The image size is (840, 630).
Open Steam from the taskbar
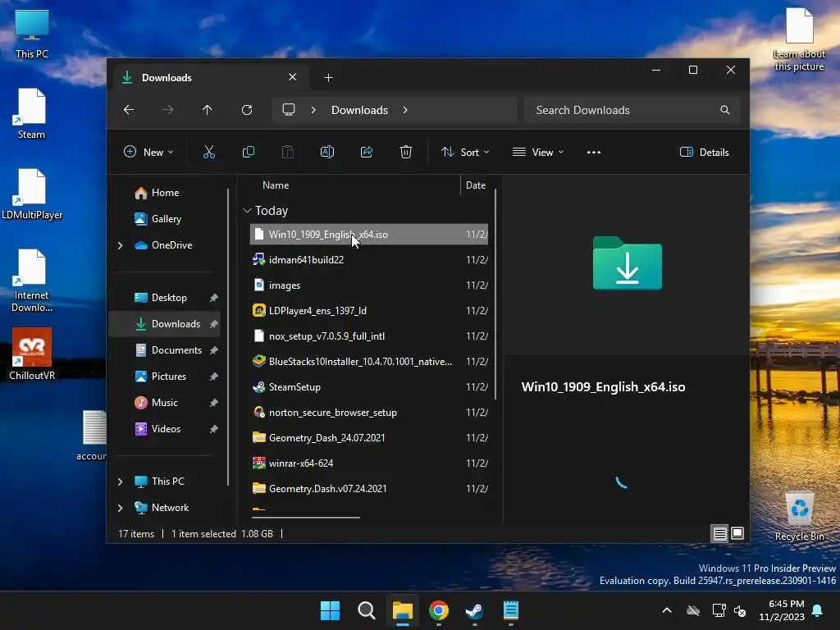tap(475, 610)
